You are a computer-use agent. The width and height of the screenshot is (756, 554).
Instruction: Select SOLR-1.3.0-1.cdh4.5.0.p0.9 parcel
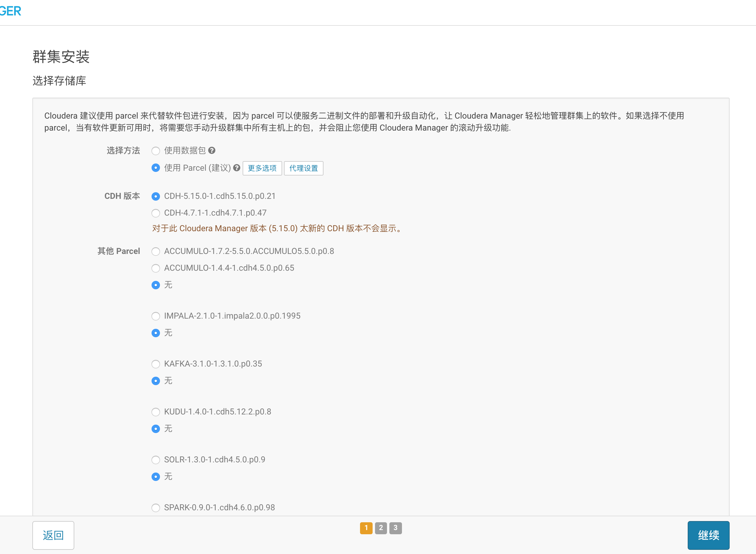click(156, 460)
